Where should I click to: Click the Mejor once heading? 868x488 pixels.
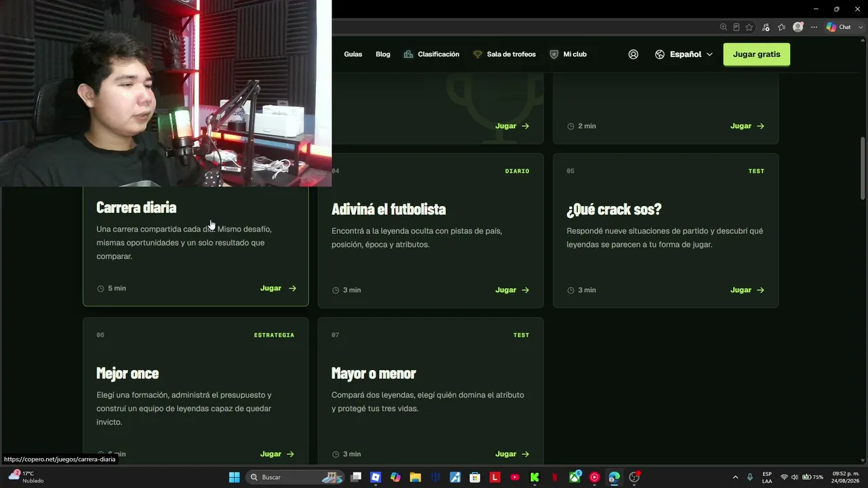pyautogui.click(x=127, y=373)
